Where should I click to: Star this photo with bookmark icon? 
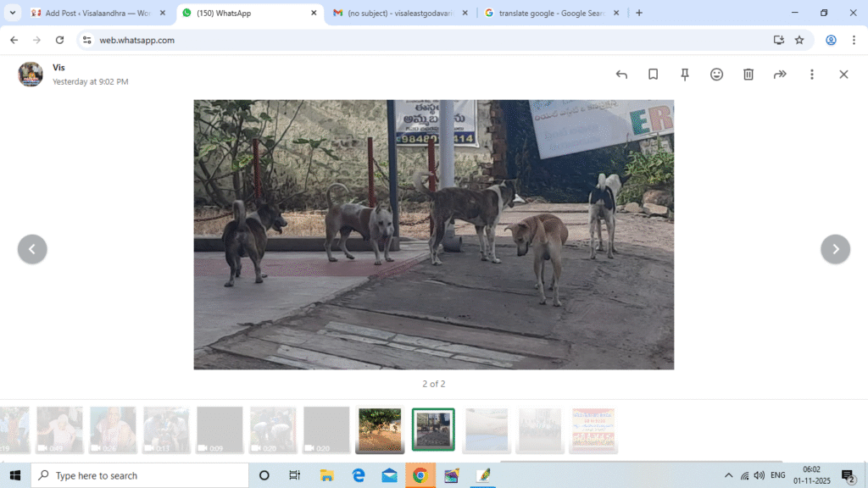(x=654, y=75)
